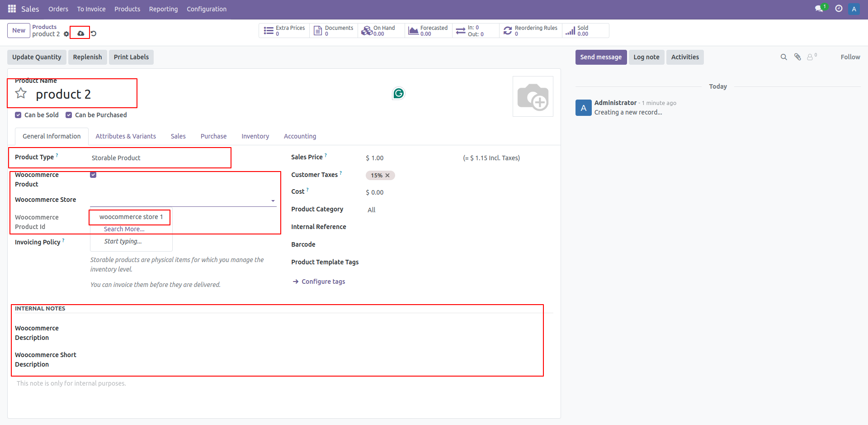Click the paperclip attachment icon in chatter
868x425 pixels.
[797, 57]
